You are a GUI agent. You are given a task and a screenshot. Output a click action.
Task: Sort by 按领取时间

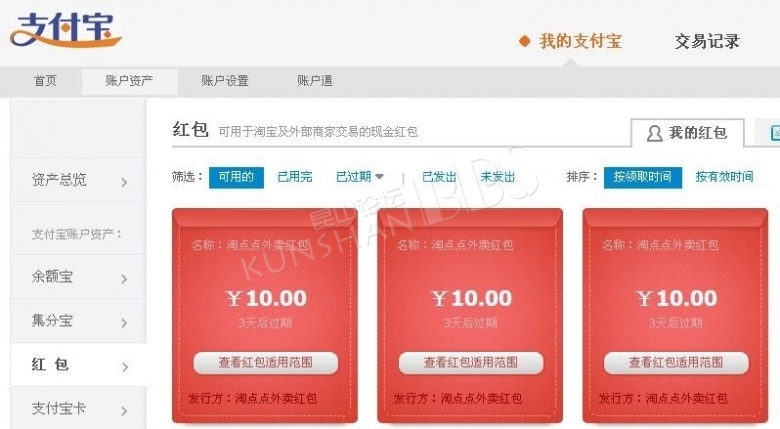pos(643,177)
